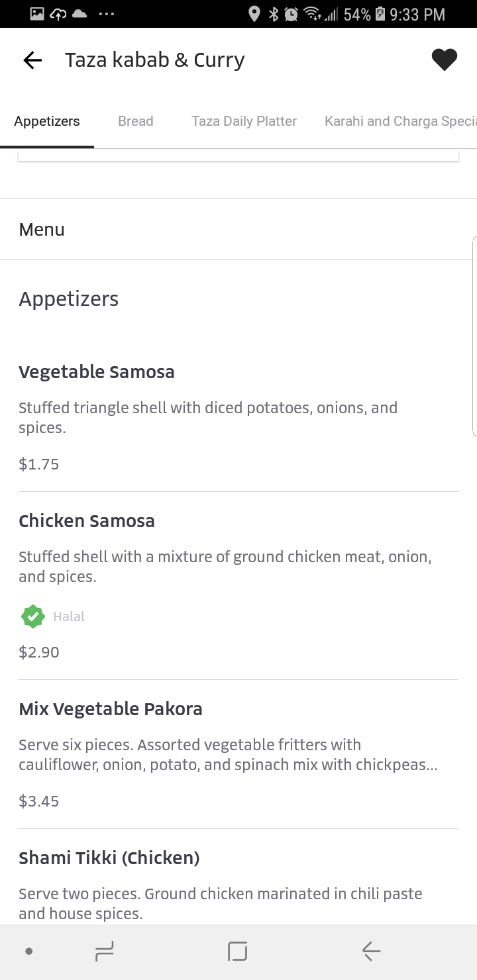
Task: Tap the Bluetooth status bar icon
Action: (x=274, y=14)
